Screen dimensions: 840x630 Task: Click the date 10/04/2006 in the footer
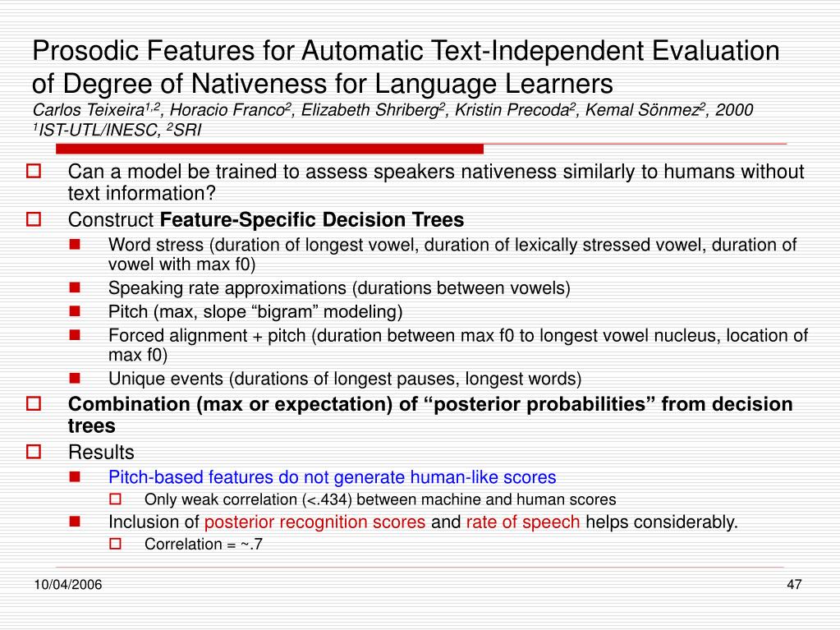68,585
